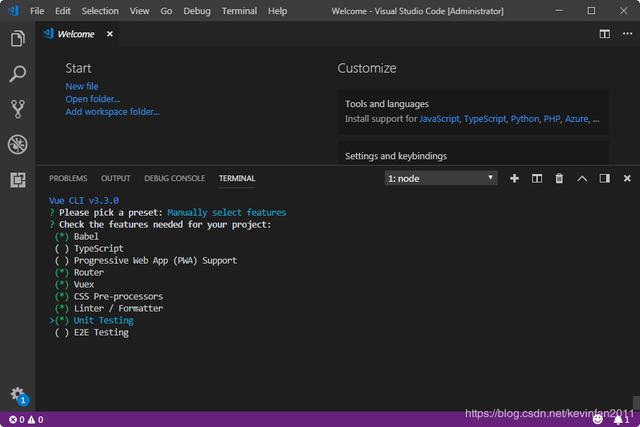
Task: Open the Help menu
Action: pyautogui.click(x=278, y=11)
